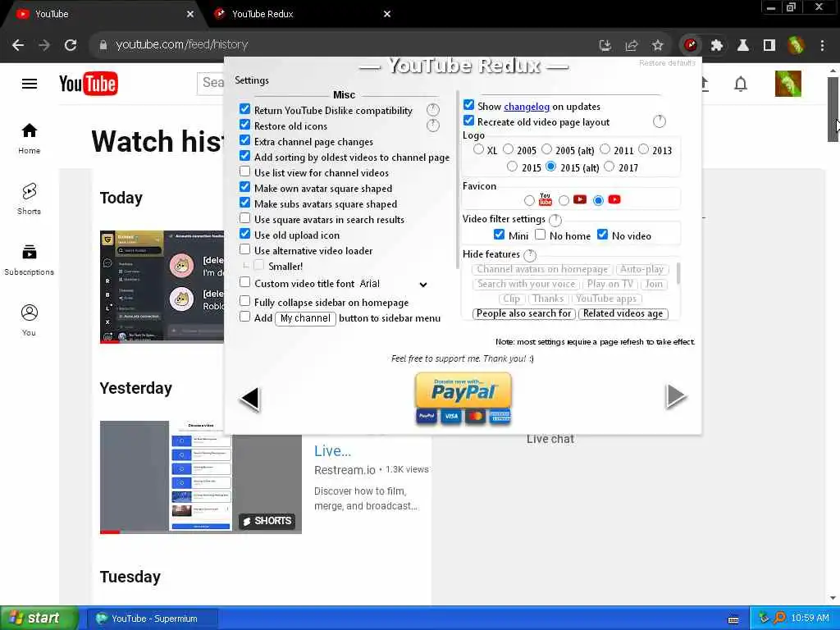The height and width of the screenshot is (630, 840).
Task: Open the YouTube Redux extension icon
Action: coord(691,45)
